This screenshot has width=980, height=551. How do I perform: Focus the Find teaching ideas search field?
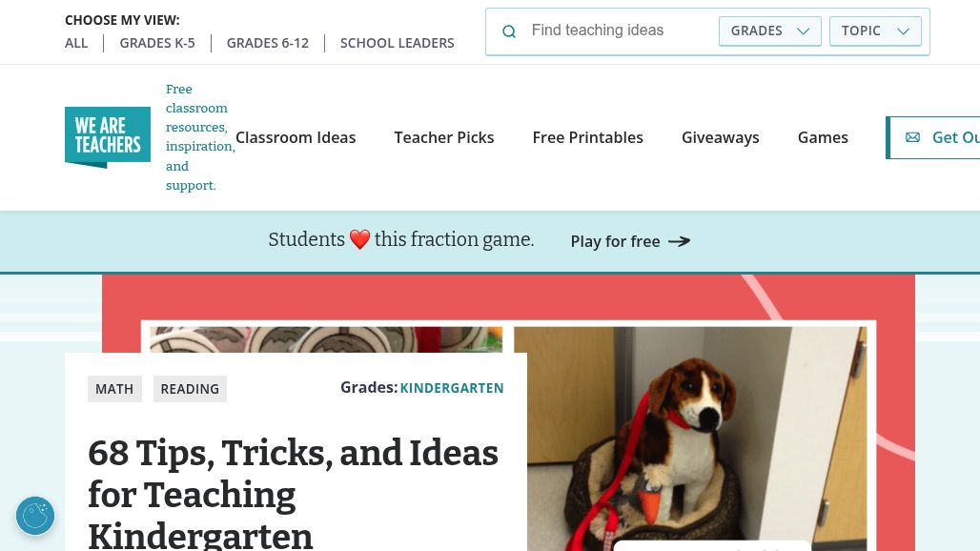(x=619, y=30)
